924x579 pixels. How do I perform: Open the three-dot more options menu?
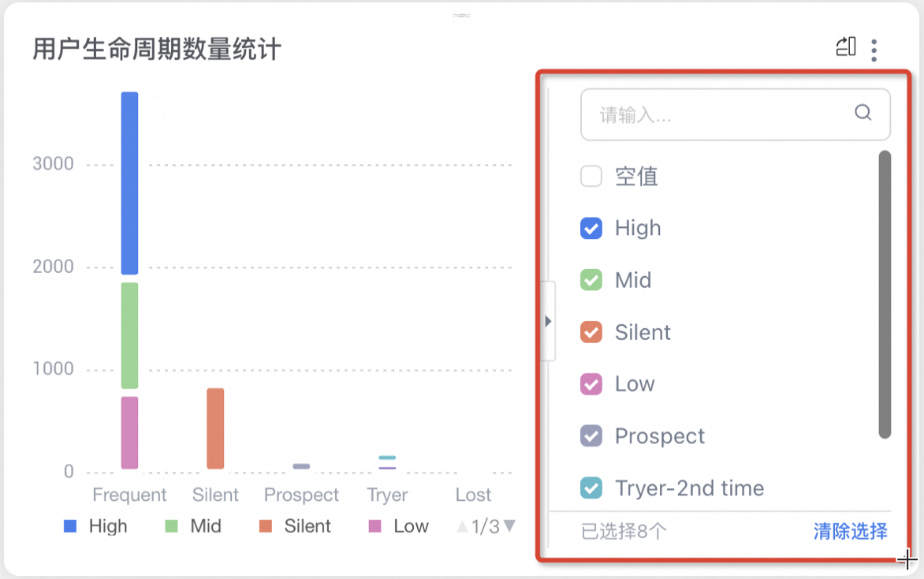pyautogui.click(x=874, y=50)
